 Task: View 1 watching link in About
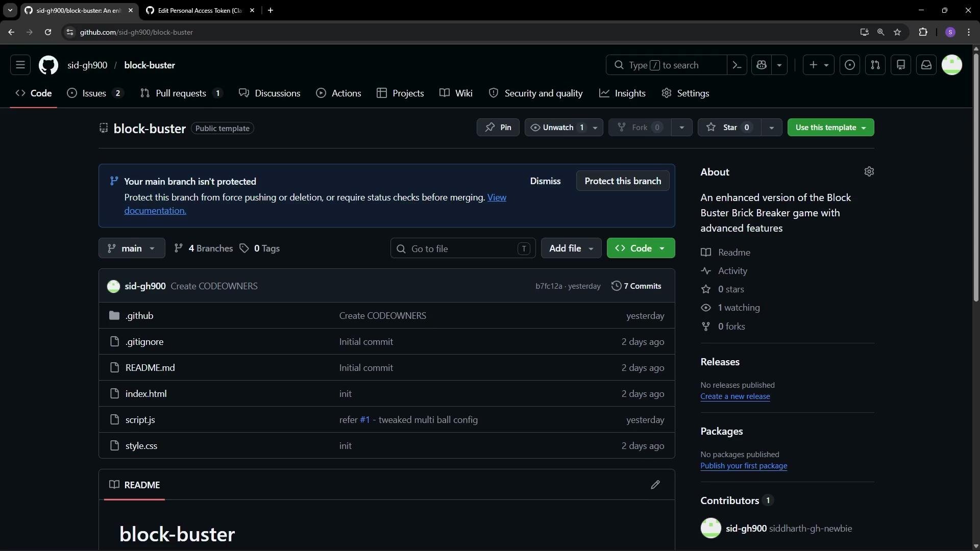pos(739,308)
